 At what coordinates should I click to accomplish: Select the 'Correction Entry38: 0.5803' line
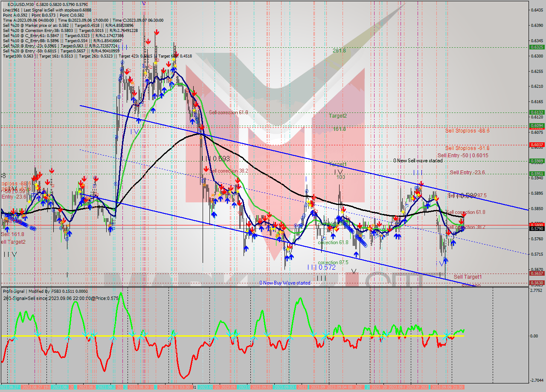click(x=70, y=30)
